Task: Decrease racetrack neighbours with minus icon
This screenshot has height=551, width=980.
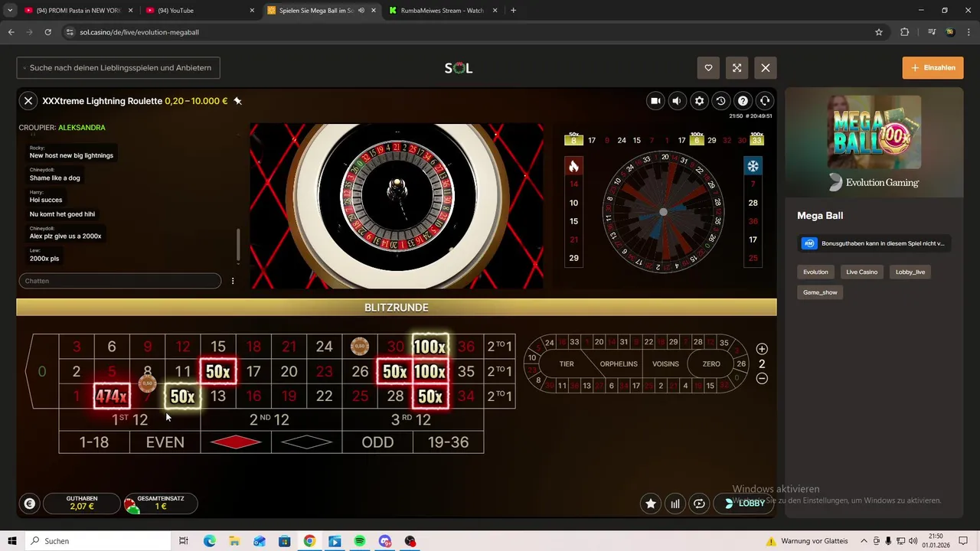Action: [x=762, y=378]
